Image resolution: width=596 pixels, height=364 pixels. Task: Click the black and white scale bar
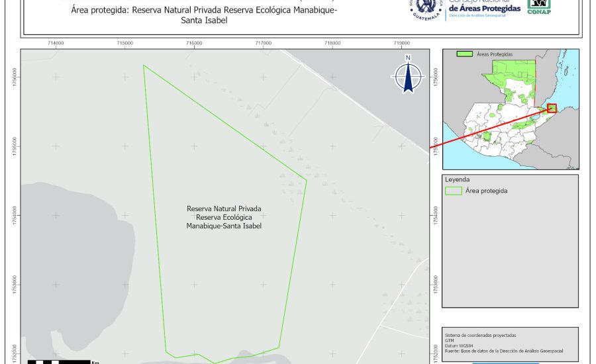coord(60,361)
